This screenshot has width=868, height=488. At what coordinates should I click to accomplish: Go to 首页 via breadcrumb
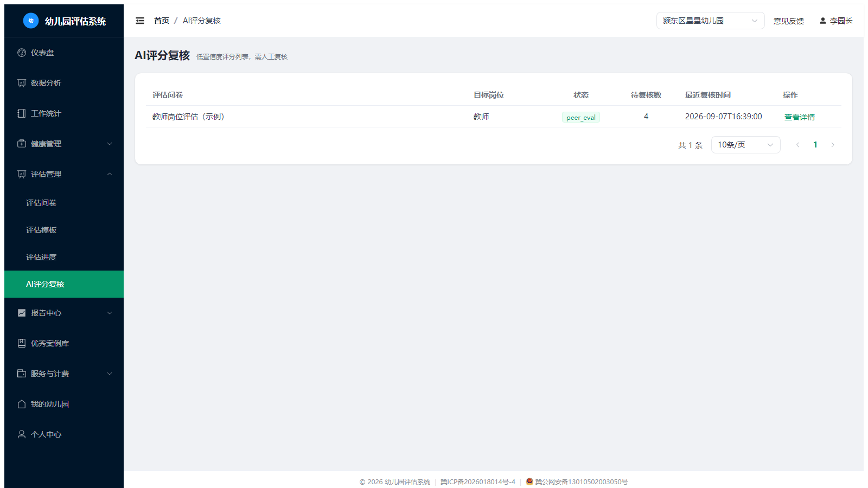pos(161,21)
